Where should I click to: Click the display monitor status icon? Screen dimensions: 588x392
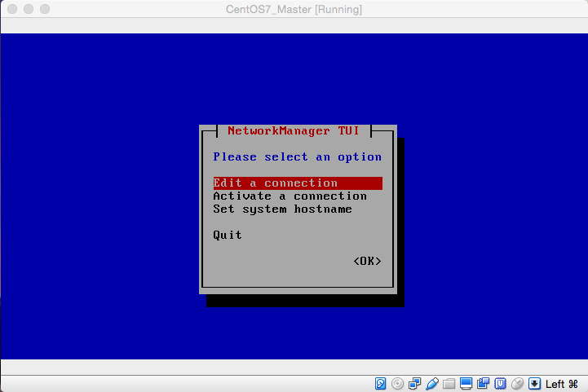(466, 383)
